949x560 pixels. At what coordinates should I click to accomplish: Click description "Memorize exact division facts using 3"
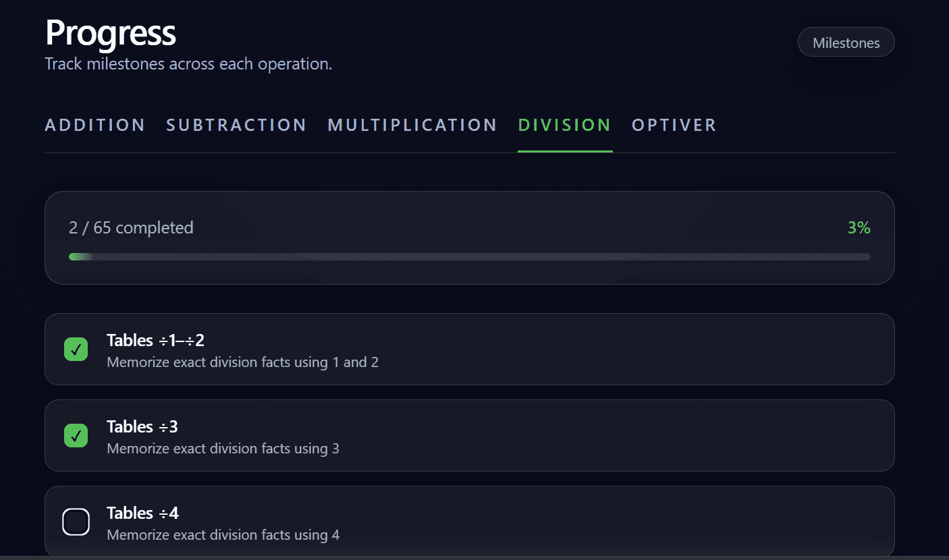223,449
